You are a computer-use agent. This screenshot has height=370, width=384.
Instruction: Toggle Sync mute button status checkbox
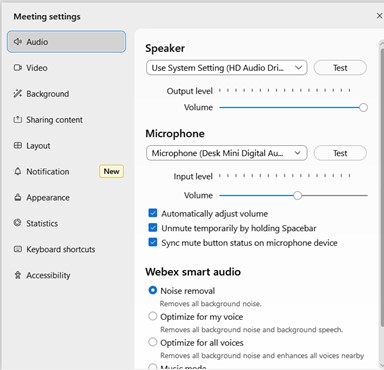coord(153,242)
